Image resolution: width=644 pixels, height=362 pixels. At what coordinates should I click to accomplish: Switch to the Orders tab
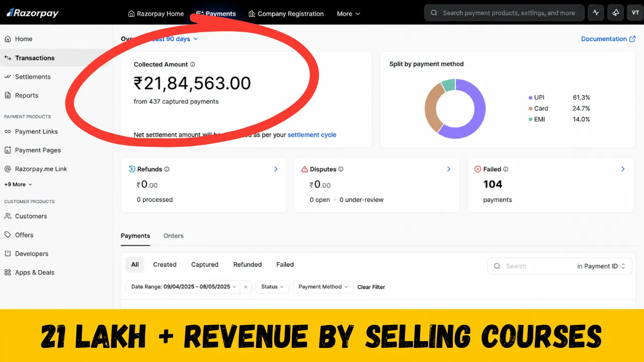[x=174, y=236]
